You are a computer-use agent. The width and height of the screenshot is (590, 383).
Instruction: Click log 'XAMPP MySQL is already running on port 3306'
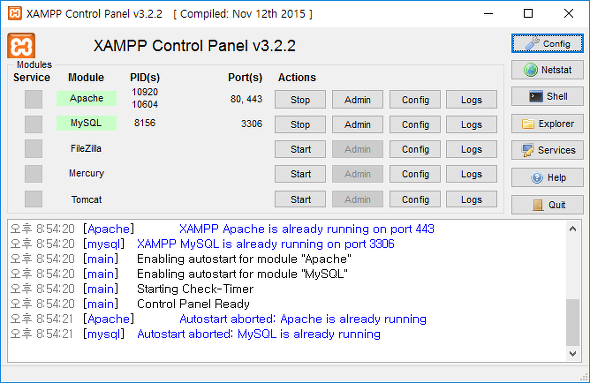point(266,244)
